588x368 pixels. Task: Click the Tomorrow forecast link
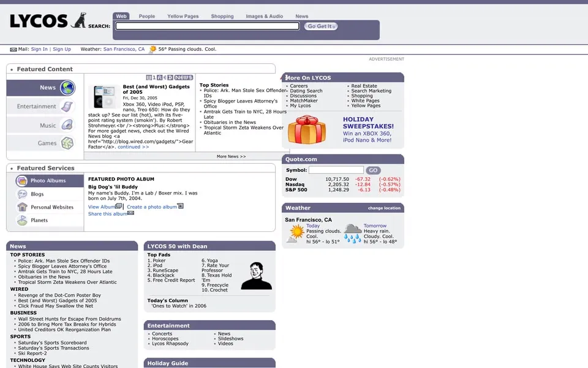point(375,226)
